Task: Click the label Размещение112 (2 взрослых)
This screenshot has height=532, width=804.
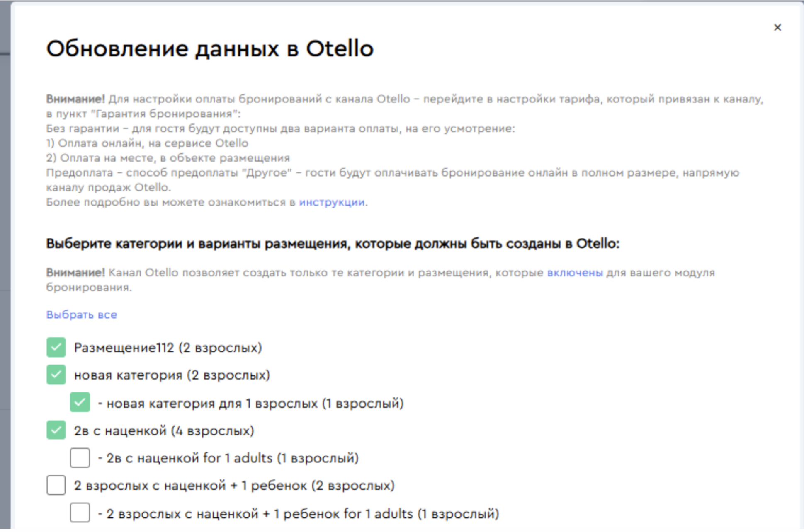Action: point(168,348)
